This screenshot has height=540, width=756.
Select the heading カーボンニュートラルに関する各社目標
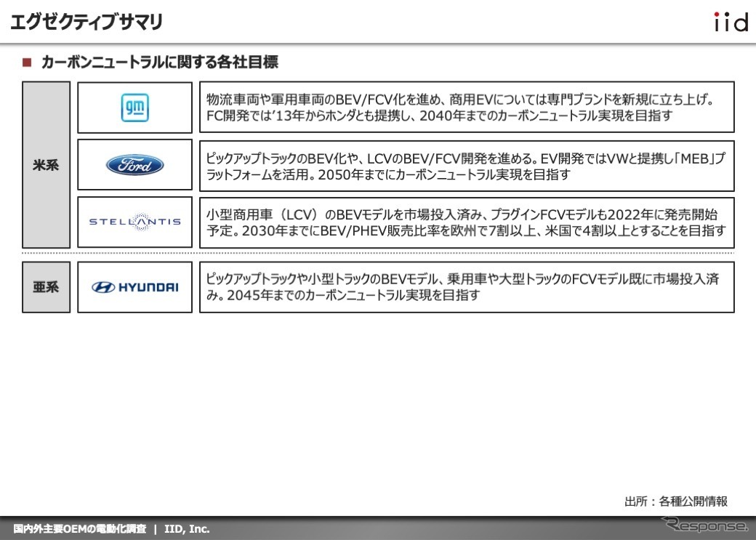(159, 63)
